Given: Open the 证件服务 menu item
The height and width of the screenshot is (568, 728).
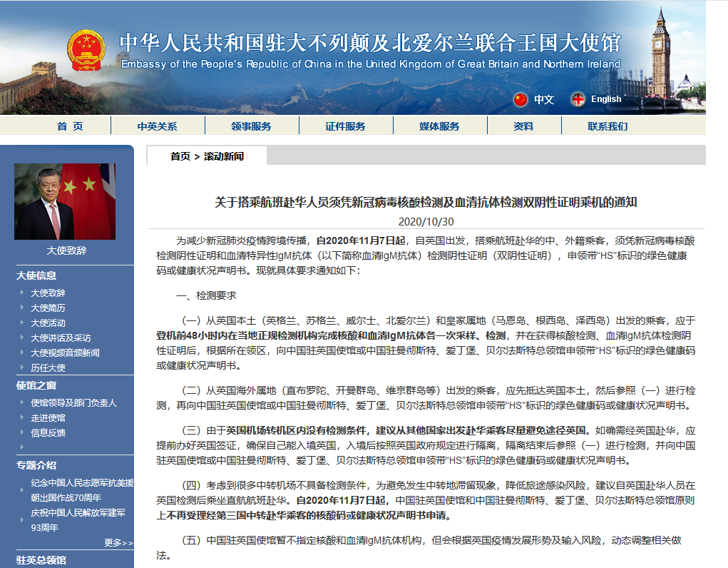Looking at the screenshot, I should [345, 126].
